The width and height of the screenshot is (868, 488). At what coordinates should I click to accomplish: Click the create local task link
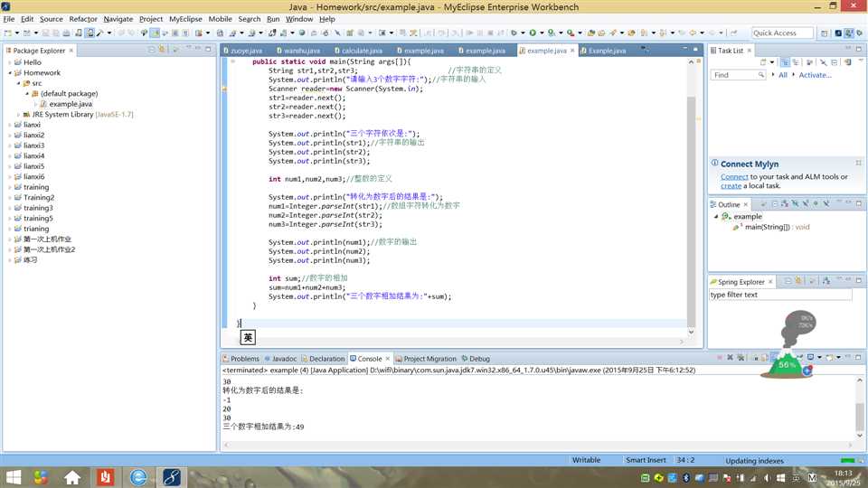click(731, 186)
